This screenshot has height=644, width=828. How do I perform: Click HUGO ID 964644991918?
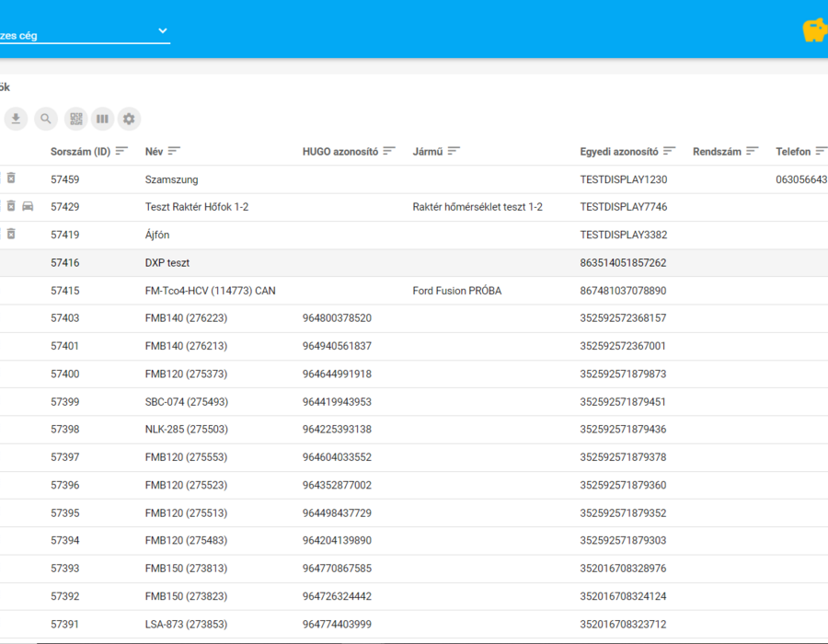tap(337, 374)
